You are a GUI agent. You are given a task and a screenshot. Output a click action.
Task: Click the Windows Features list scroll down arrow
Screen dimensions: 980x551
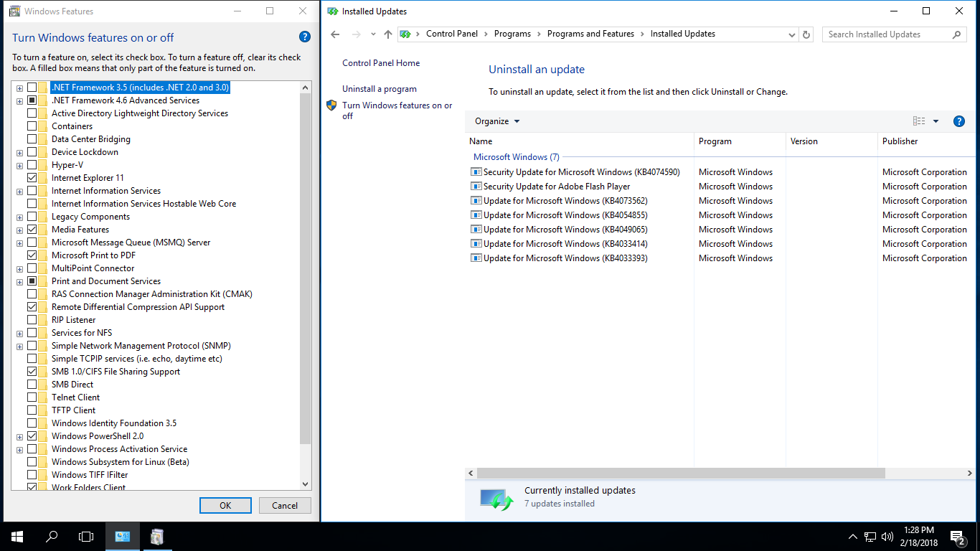pos(306,484)
